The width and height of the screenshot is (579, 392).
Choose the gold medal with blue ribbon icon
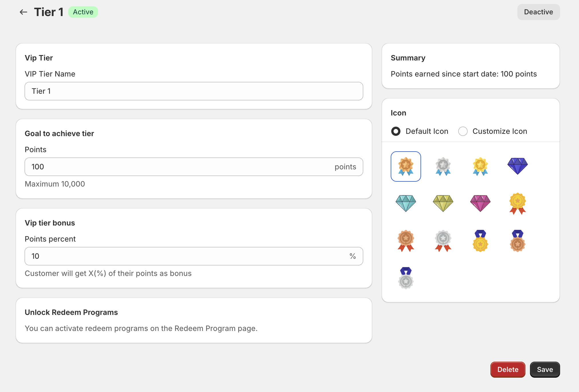point(480,166)
